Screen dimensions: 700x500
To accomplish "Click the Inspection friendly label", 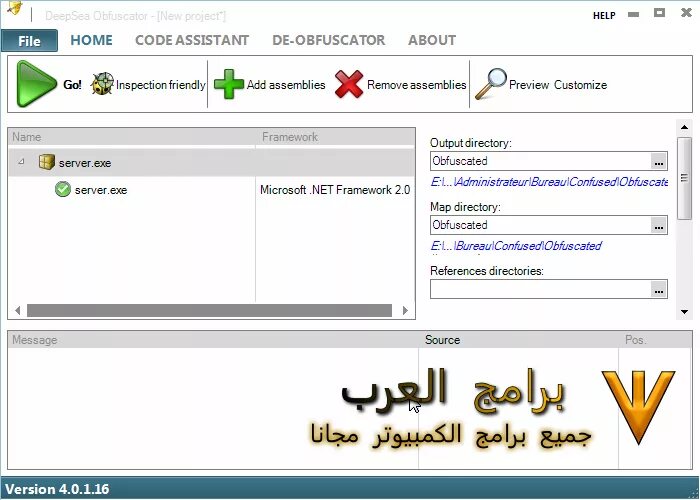I will pos(161,85).
